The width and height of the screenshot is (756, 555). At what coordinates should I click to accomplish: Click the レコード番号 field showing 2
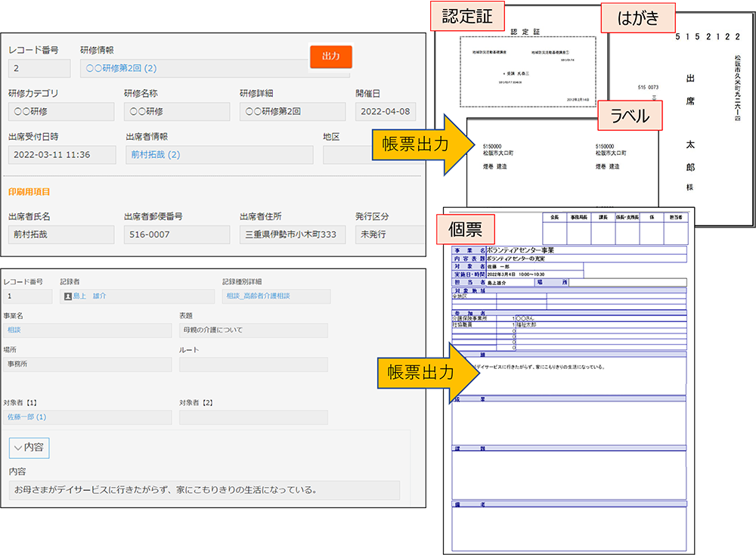(38, 68)
